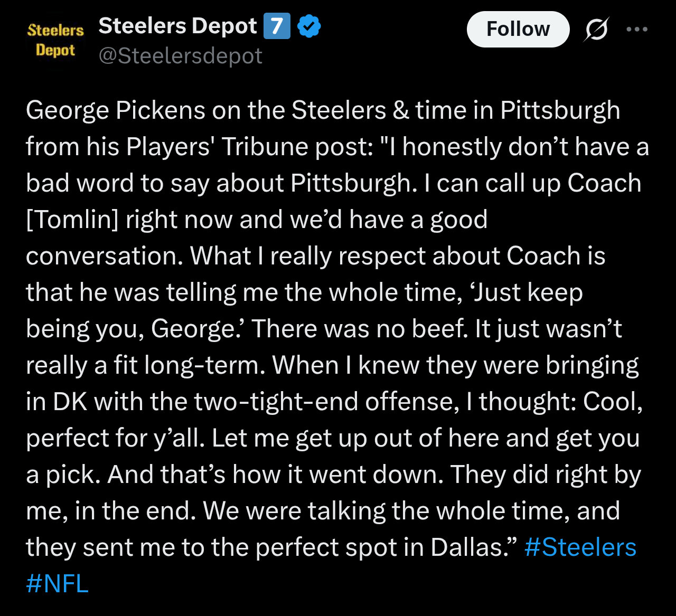Click the Grok slashed-circle icon
Viewport: 676px width, 616px height.
click(x=596, y=30)
